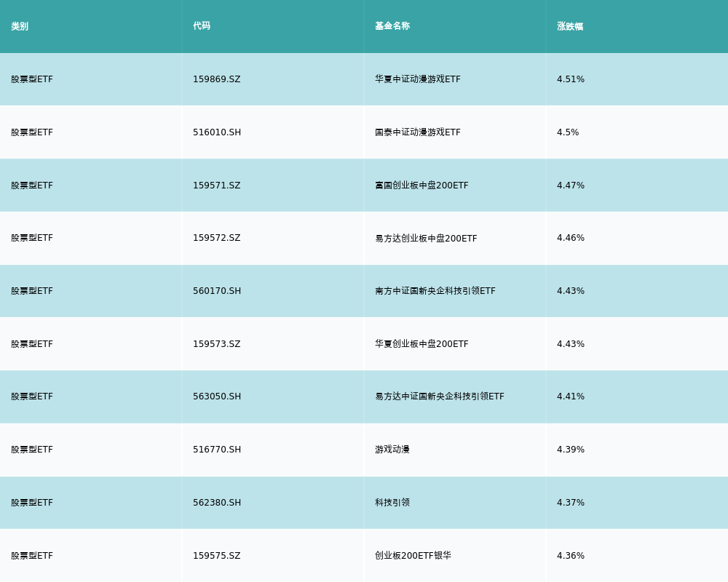Select code 516010.SH
The width and height of the screenshot is (728, 582).
point(217,132)
